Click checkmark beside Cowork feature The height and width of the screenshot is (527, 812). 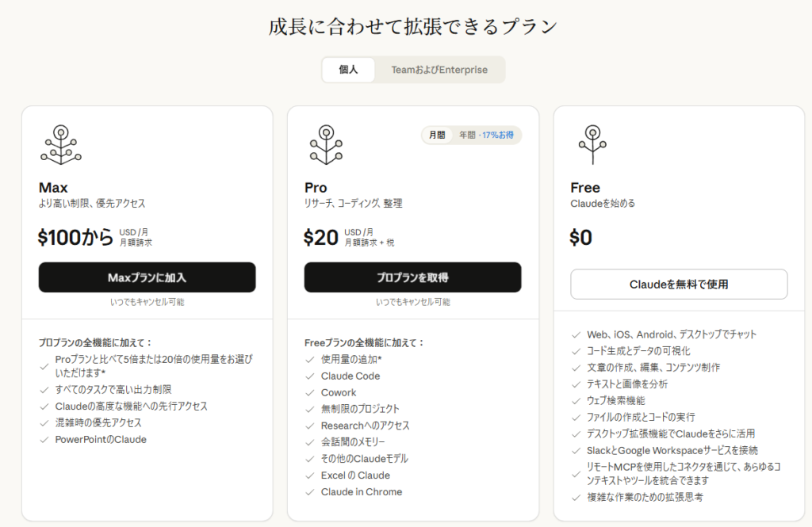(310, 393)
